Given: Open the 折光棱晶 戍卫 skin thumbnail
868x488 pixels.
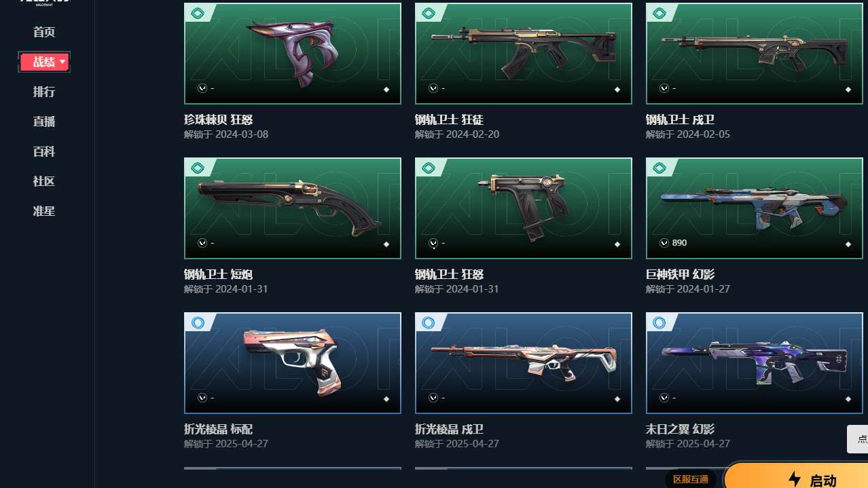Looking at the screenshot, I should click(524, 363).
